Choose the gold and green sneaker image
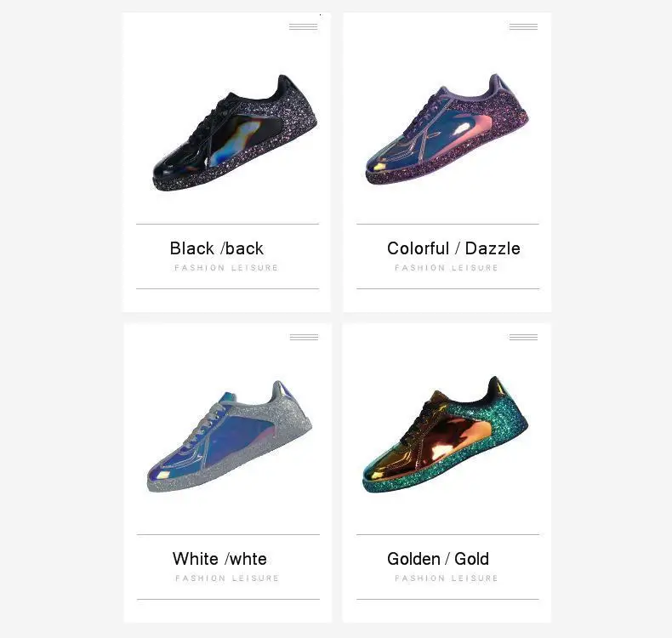This screenshot has height=638, width=672. [445, 434]
